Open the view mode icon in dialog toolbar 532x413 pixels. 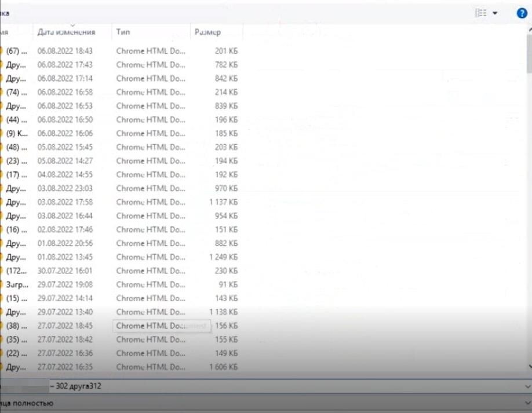coord(481,13)
